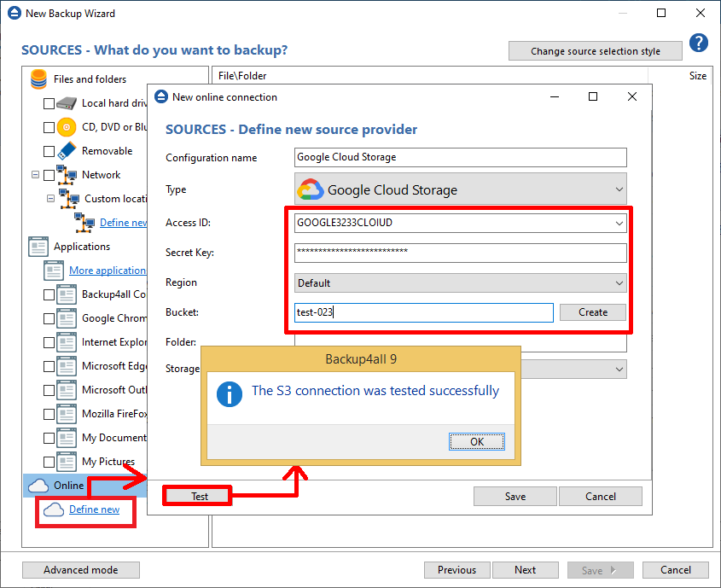Click the Define new link under Custom locations
Viewport: 721px width, 588px height.
coord(123,223)
